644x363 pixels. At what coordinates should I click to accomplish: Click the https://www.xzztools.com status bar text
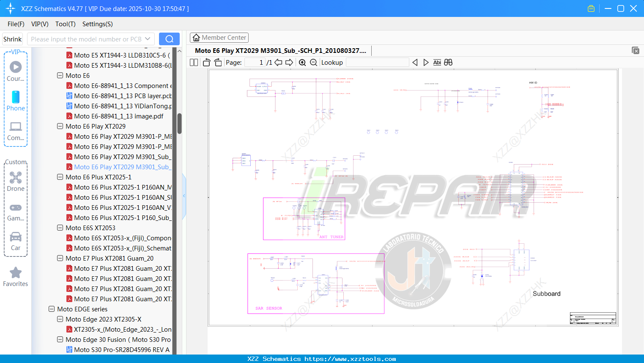pos(350,359)
